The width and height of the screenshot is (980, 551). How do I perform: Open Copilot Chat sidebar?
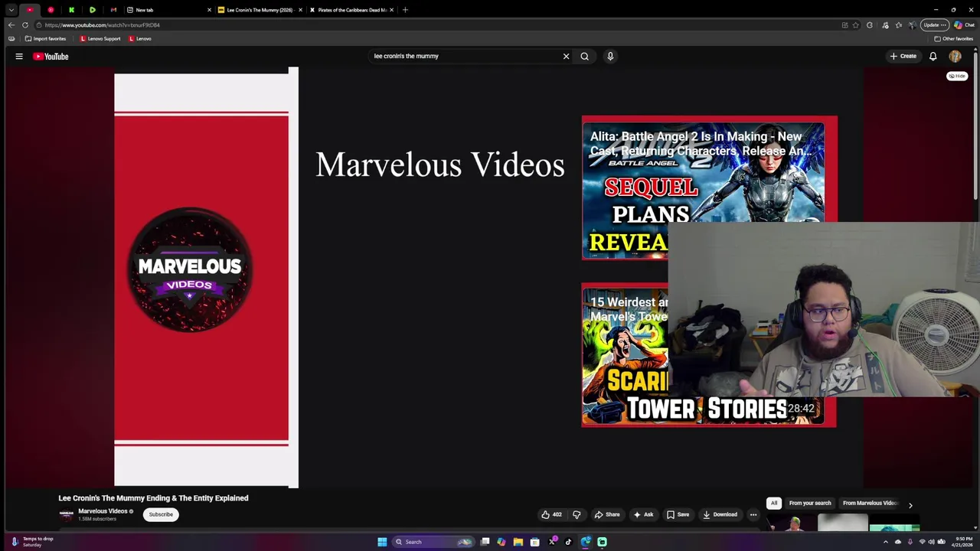point(964,24)
